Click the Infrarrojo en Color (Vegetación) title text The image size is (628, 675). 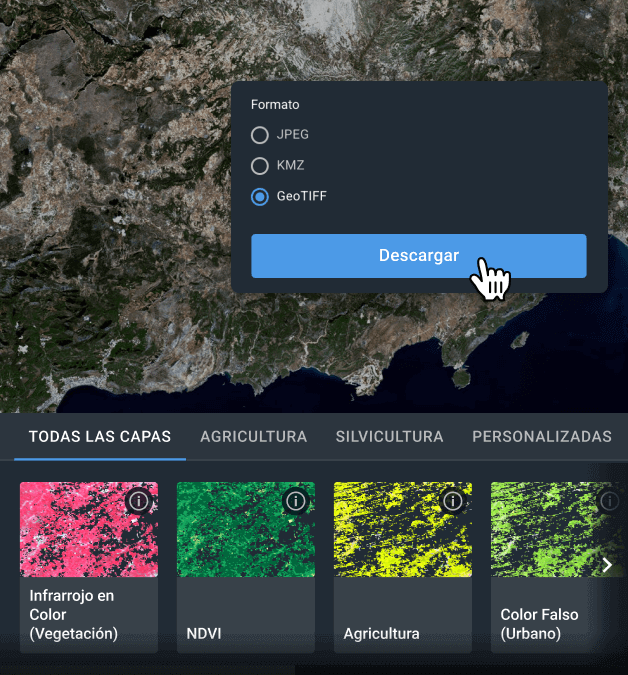tap(74, 614)
